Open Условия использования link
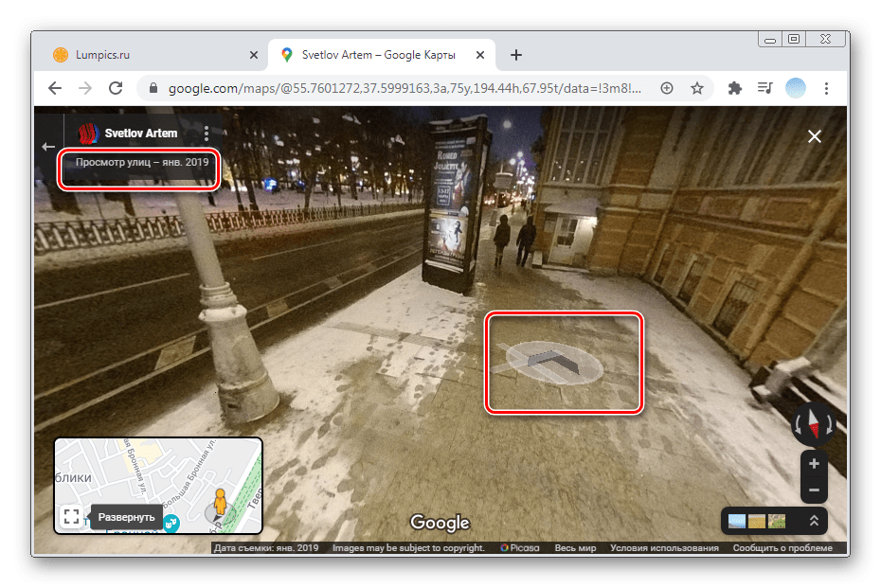 664,547
